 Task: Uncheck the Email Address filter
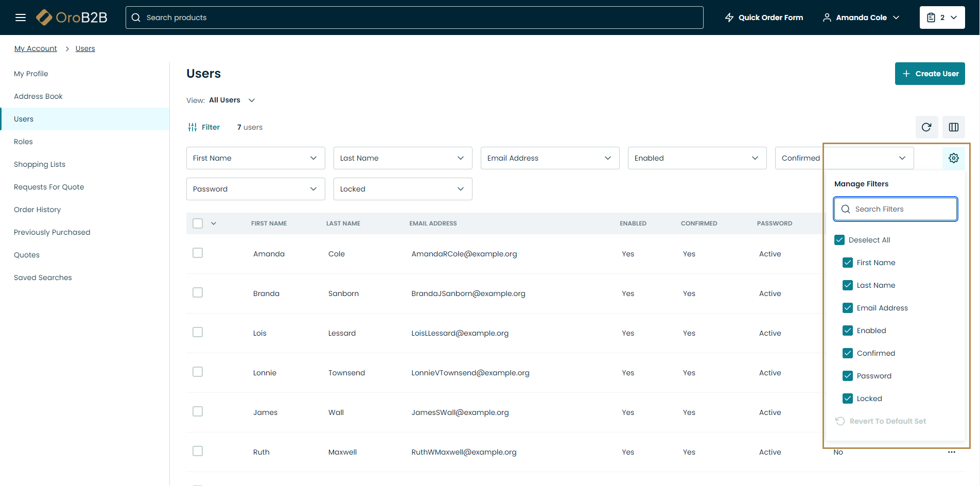pos(848,308)
